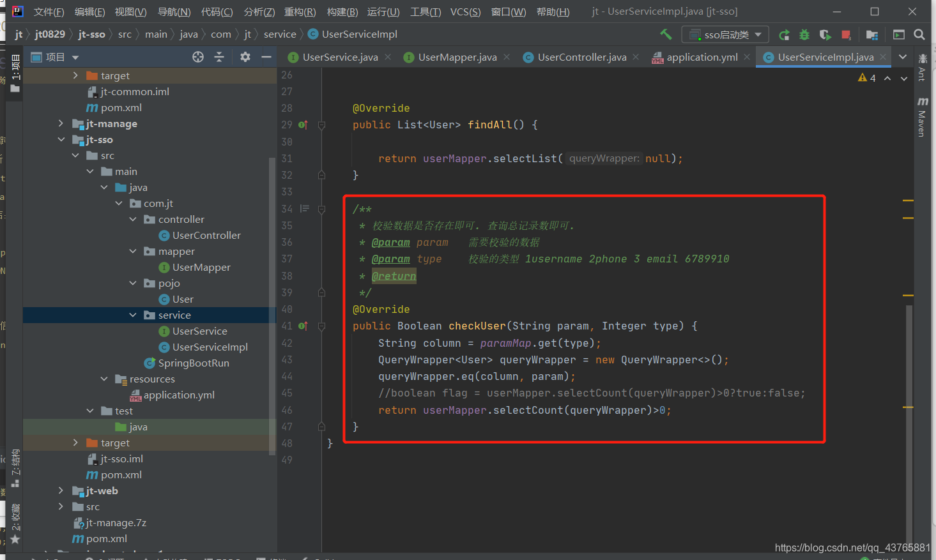Screen dimensions: 936x560
Task: Open the 运行(U) menu
Action: 383,11
